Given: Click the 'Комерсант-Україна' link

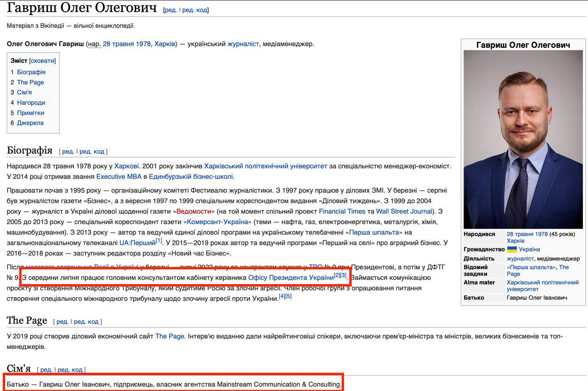Looking at the screenshot, I should pyautogui.click(x=217, y=222).
